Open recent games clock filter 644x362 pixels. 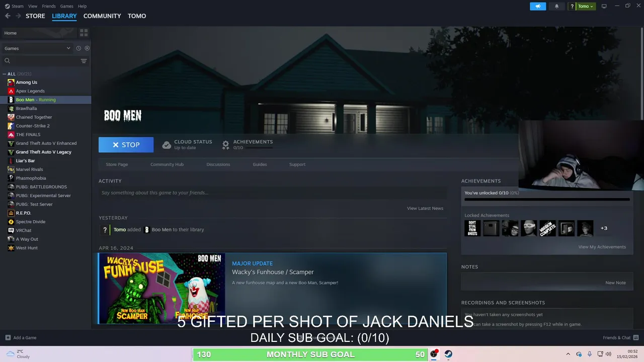pyautogui.click(x=78, y=48)
